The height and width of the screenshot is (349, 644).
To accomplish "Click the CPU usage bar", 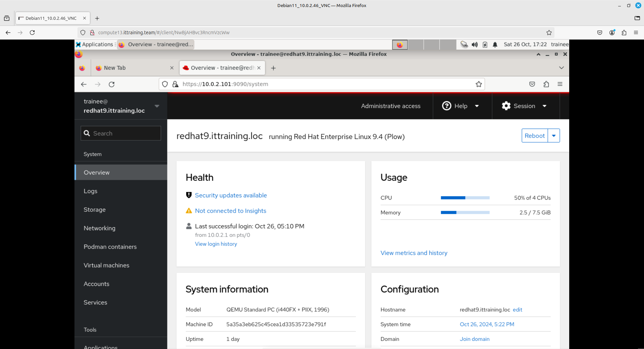I will [x=465, y=198].
